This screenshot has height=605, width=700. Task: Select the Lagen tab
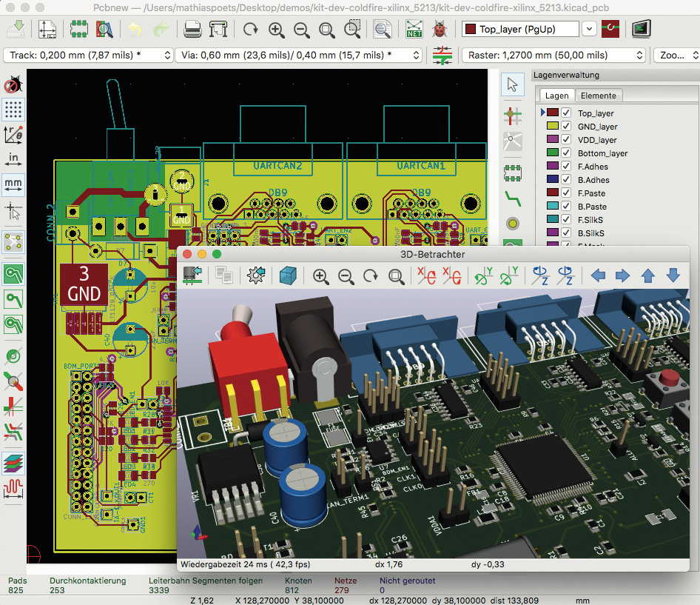point(556,96)
